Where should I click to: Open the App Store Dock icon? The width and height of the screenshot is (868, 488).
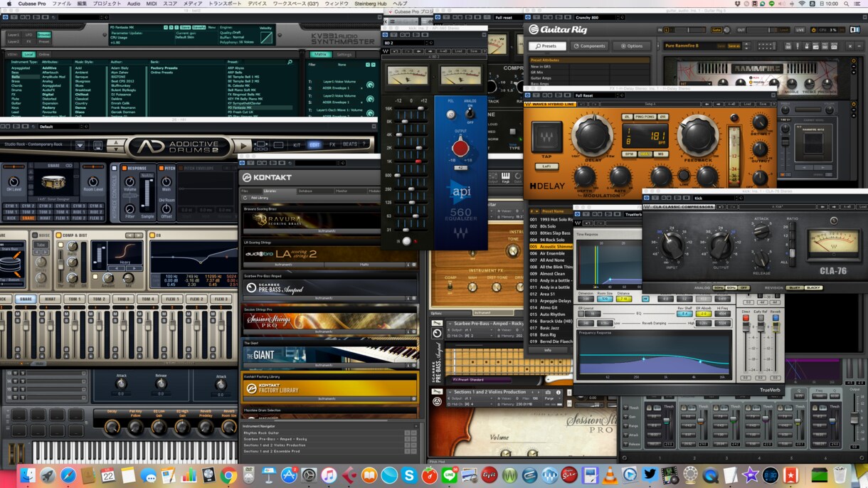(289, 475)
